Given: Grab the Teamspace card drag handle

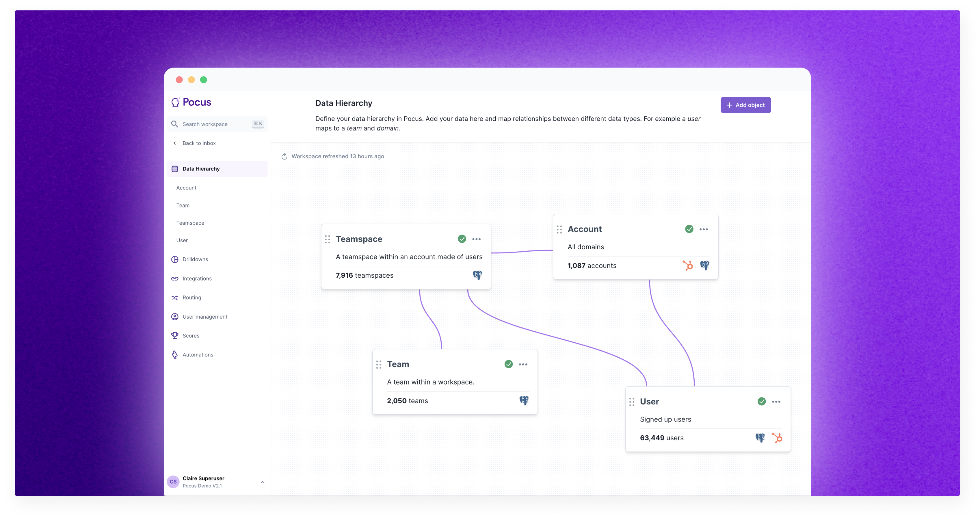Looking at the screenshot, I should [x=327, y=239].
